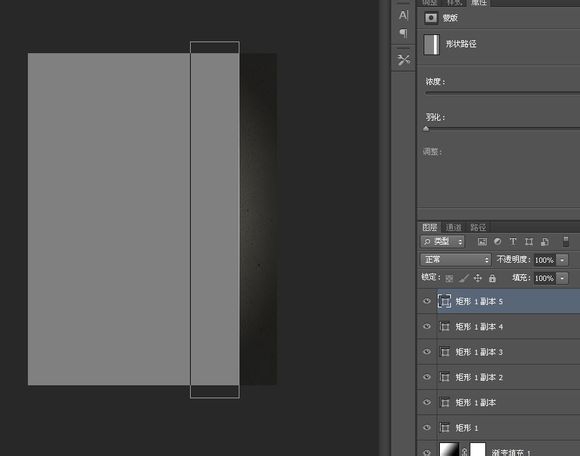Click the 不透明度 100% value field

coord(544,260)
